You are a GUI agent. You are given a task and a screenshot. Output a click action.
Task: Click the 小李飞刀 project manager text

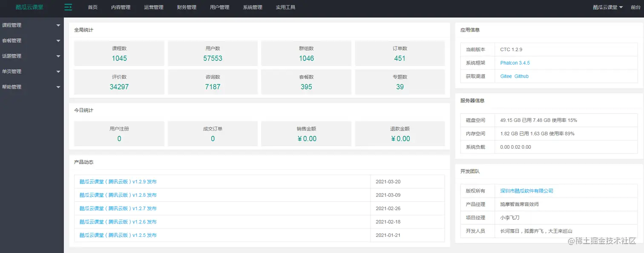pyautogui.click(x=510, y=218)
